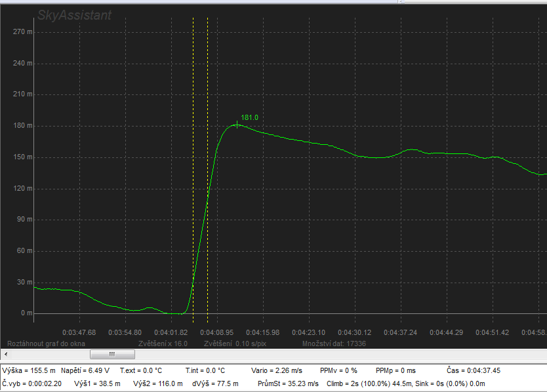The image size is (547, 392).
Task: Click the 0:04:23.10 time axis label
Action: [x=308, y=332]
